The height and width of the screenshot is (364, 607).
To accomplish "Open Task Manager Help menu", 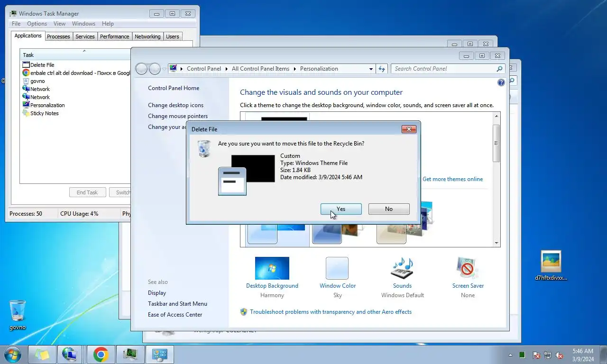I will point(108,24).
